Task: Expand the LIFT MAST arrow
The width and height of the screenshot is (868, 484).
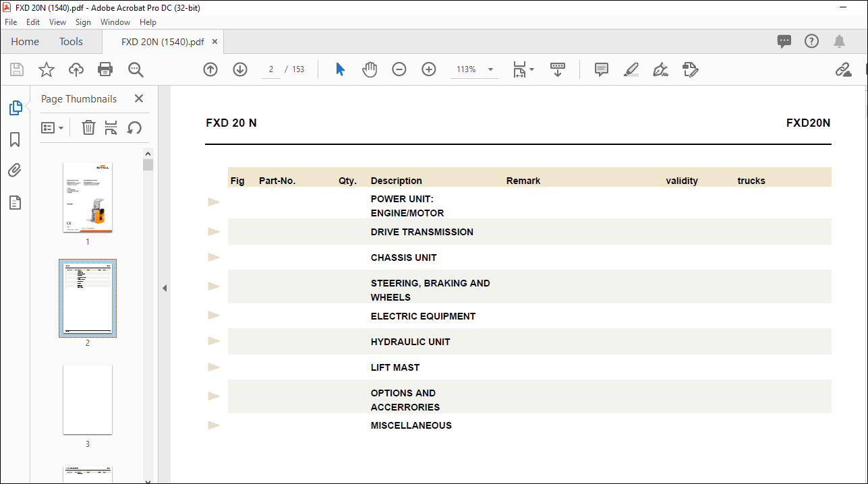Action: (214, 367)
